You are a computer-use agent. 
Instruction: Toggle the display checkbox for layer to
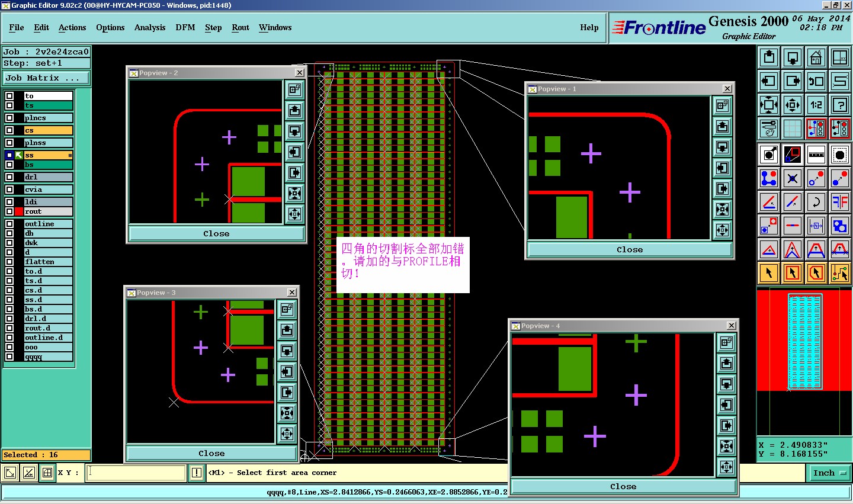[9, 96]
